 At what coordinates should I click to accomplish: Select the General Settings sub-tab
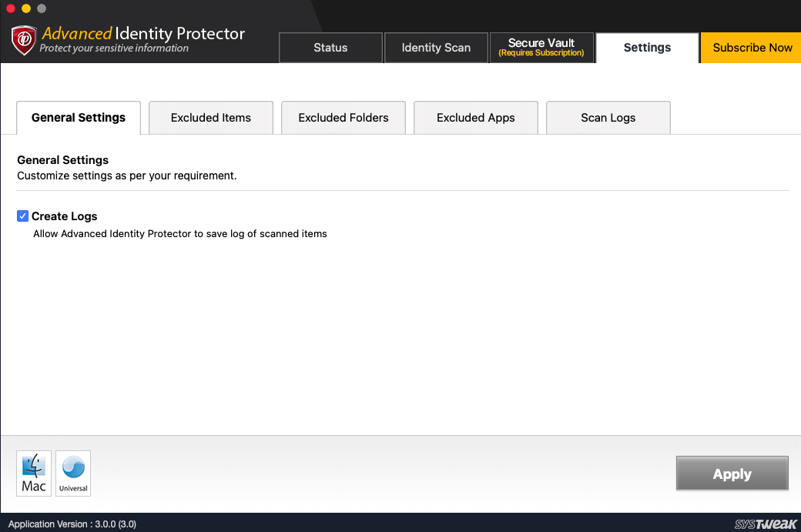click(79, 118)
